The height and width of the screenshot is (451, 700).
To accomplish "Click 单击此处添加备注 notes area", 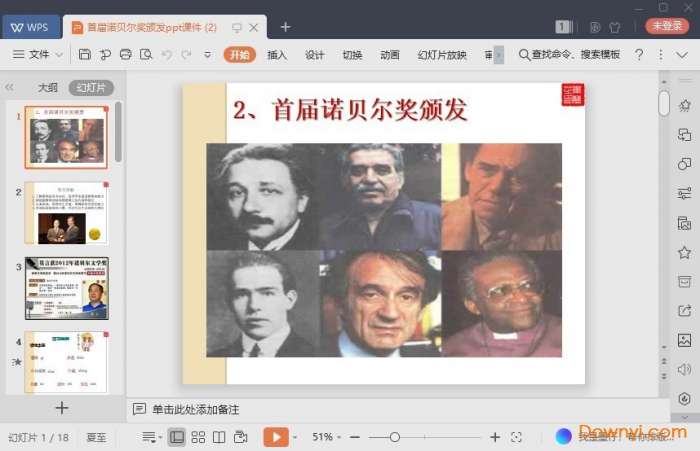I will click(195, 409).
